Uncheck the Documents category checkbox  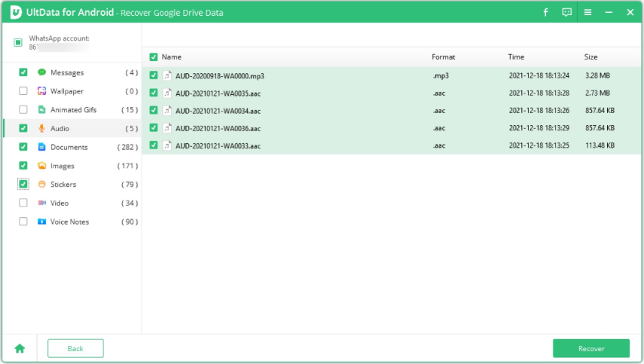(x=23, y=147)
